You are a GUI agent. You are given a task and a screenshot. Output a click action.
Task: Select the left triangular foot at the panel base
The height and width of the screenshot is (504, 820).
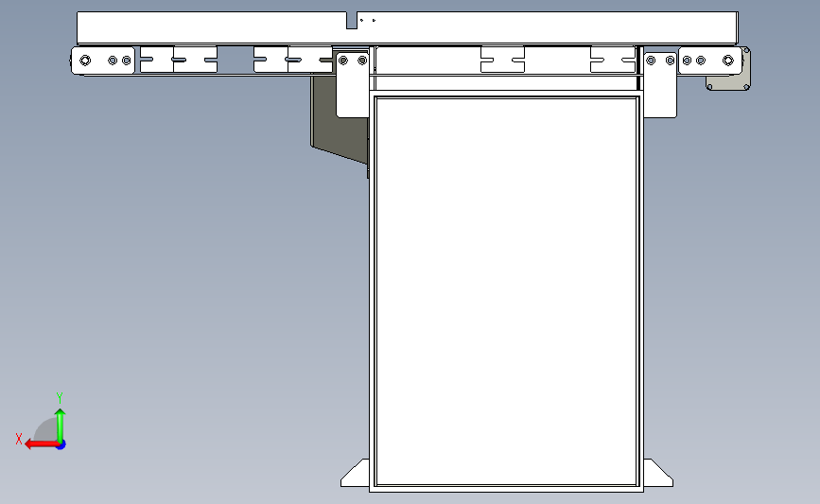click(355, 473)
